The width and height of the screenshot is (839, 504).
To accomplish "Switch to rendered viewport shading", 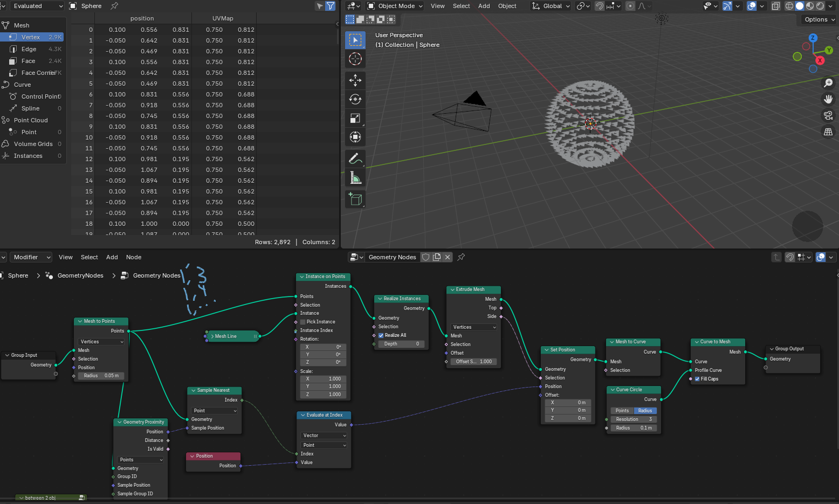I will point(820,6).
